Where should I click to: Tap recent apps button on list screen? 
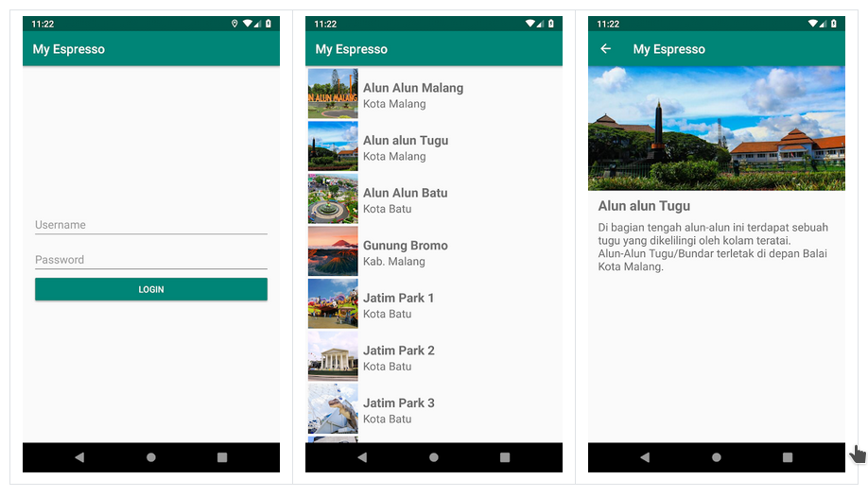(x=505, y=457)
